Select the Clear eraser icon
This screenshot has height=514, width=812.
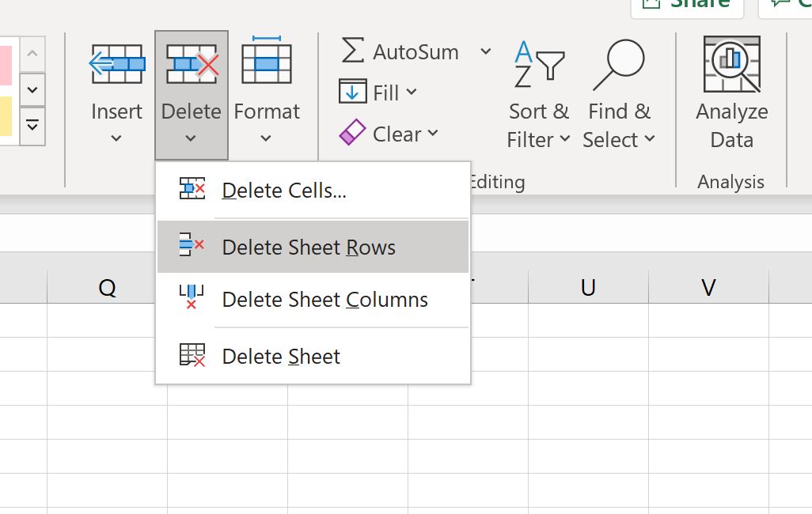click(x=351, y=134)
